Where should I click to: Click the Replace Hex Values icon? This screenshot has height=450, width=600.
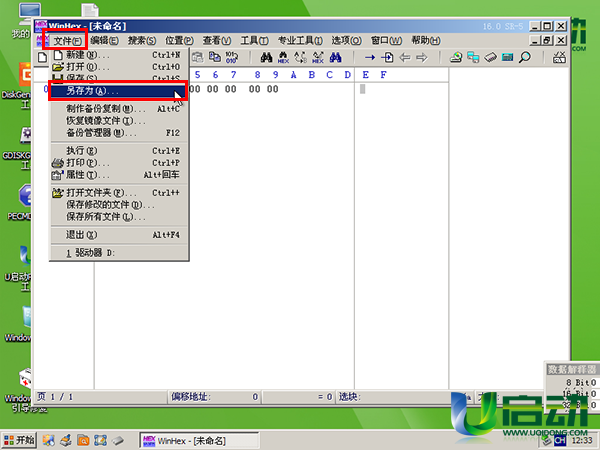318,58
